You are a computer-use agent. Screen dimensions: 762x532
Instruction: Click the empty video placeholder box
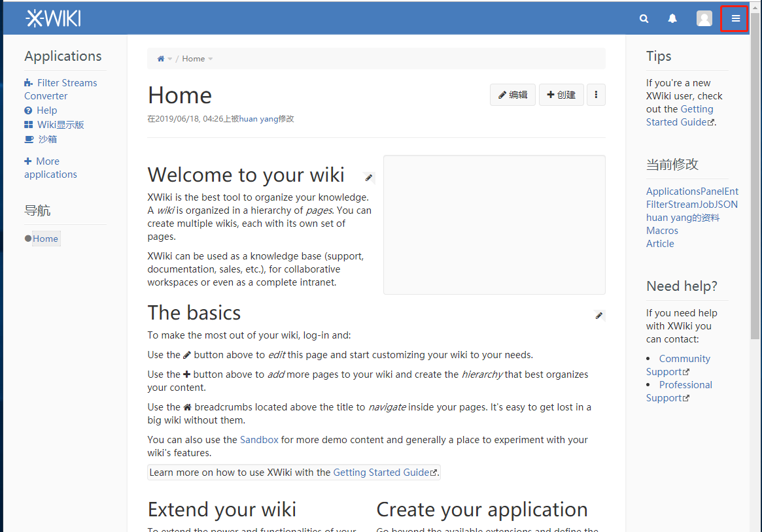[494, 225]
